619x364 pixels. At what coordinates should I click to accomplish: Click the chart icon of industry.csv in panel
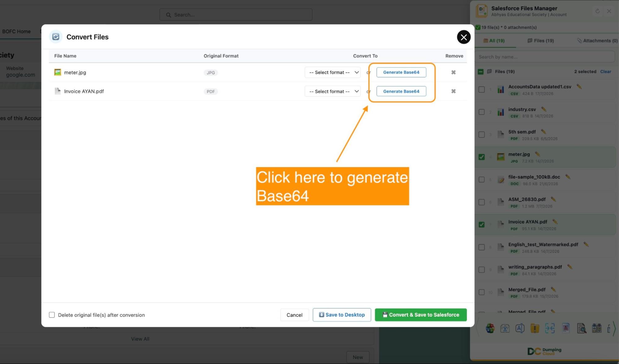(x=501, y=112)
